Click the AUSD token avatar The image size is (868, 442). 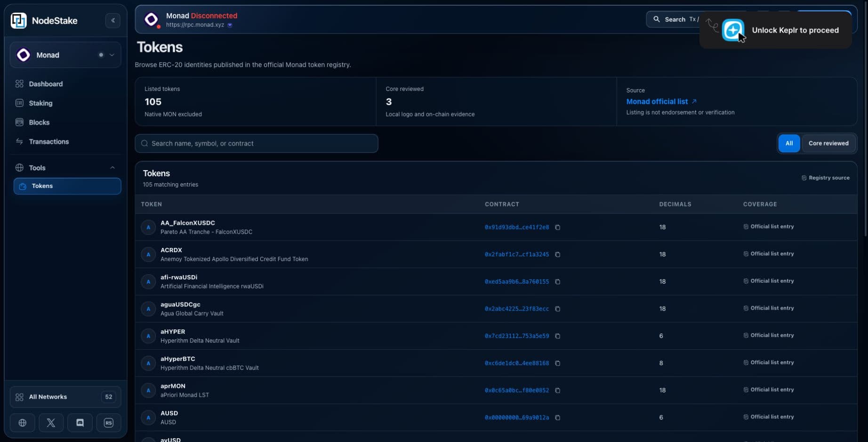point(148,417)
